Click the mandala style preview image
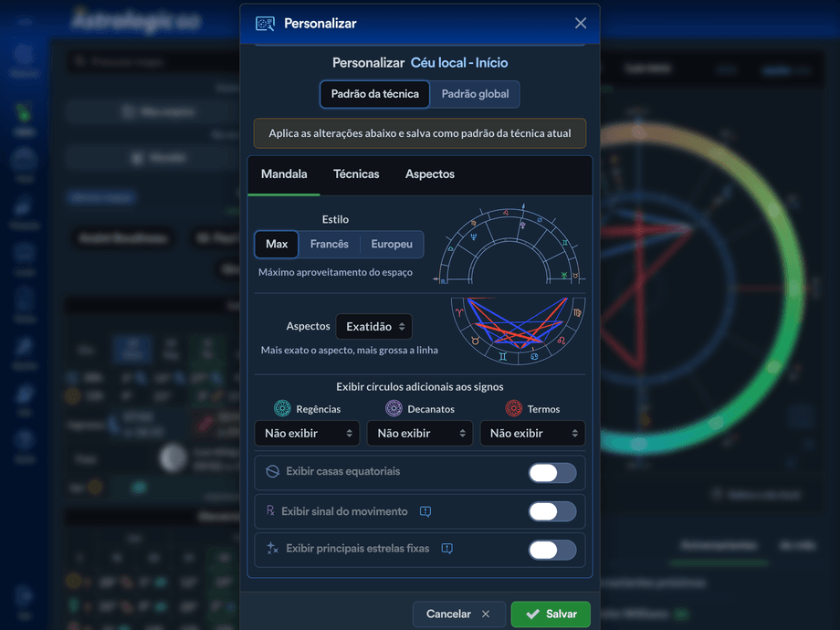This screenshot has height=630, width=840. [510, 243]
